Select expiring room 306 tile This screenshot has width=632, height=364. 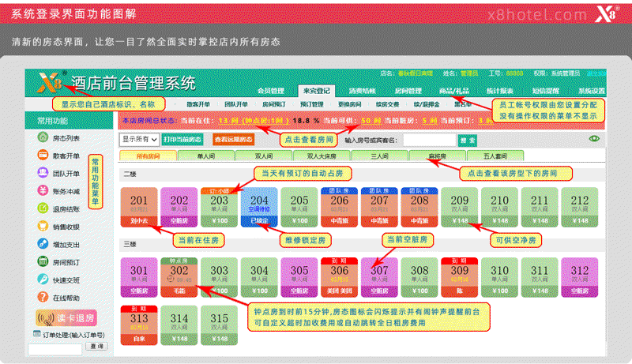click(x=340, y=277)
